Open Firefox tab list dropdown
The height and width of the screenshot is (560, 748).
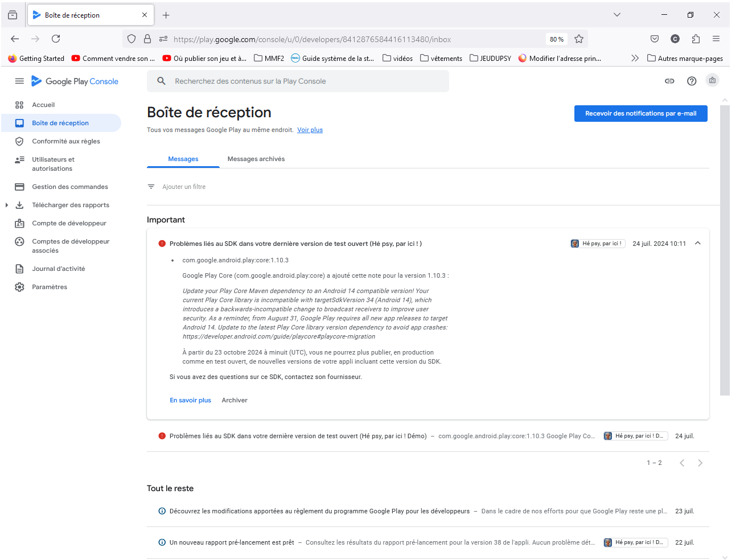(617, 15)
